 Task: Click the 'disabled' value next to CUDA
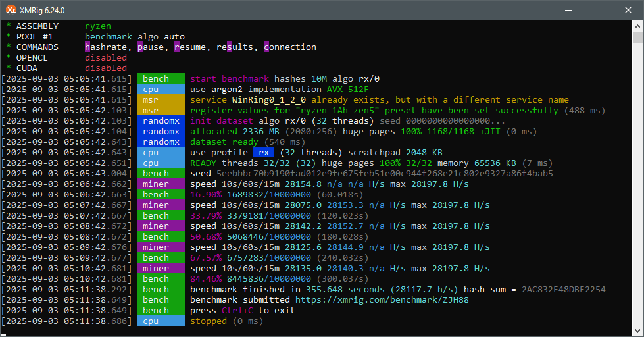point(106,68)
